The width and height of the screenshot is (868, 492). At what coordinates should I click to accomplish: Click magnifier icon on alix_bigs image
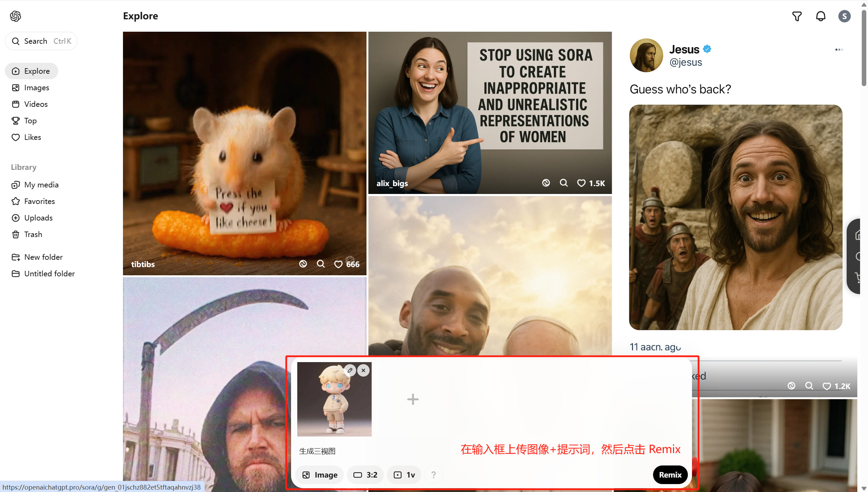564,183
